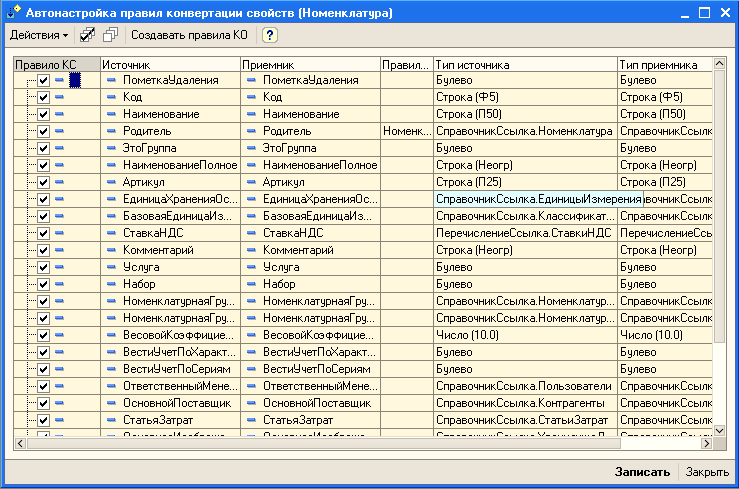Image resolution: width=739 pixels, height=489 pixels.
Task: Click property icon beside receiver Код
Action: tap(251, 97)
